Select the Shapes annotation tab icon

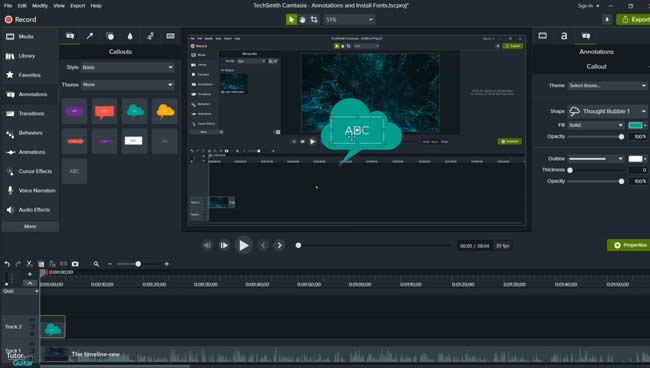point(110,36)
